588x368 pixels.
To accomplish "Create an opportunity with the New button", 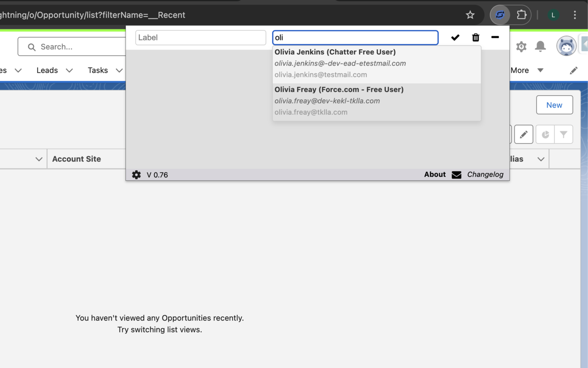I will click(x=554, y=105).
